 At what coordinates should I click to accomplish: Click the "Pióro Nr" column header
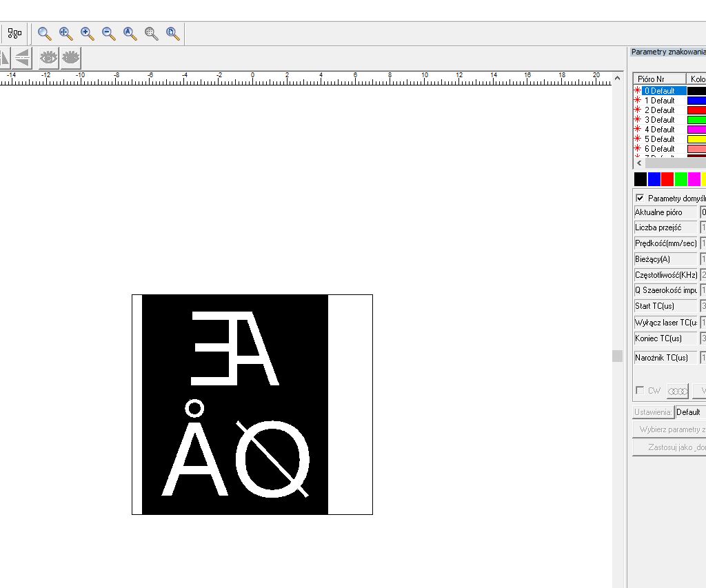[x=660, y=79]
